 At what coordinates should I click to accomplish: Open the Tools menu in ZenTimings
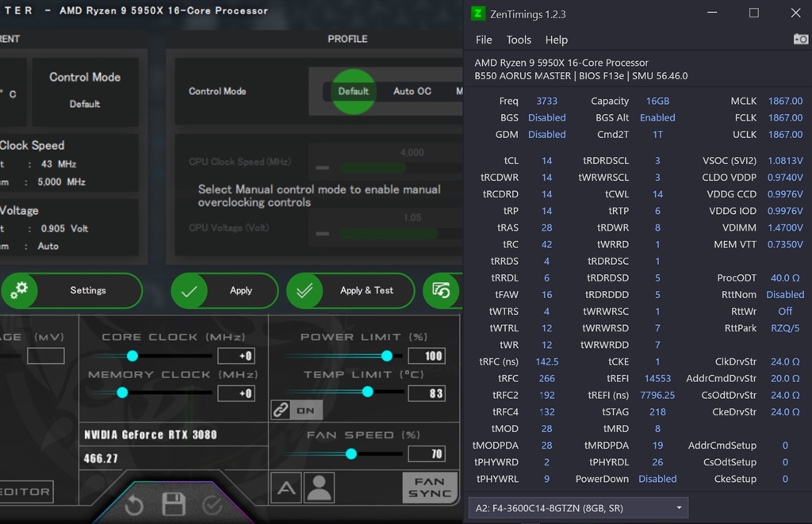[x=519, y=40]
